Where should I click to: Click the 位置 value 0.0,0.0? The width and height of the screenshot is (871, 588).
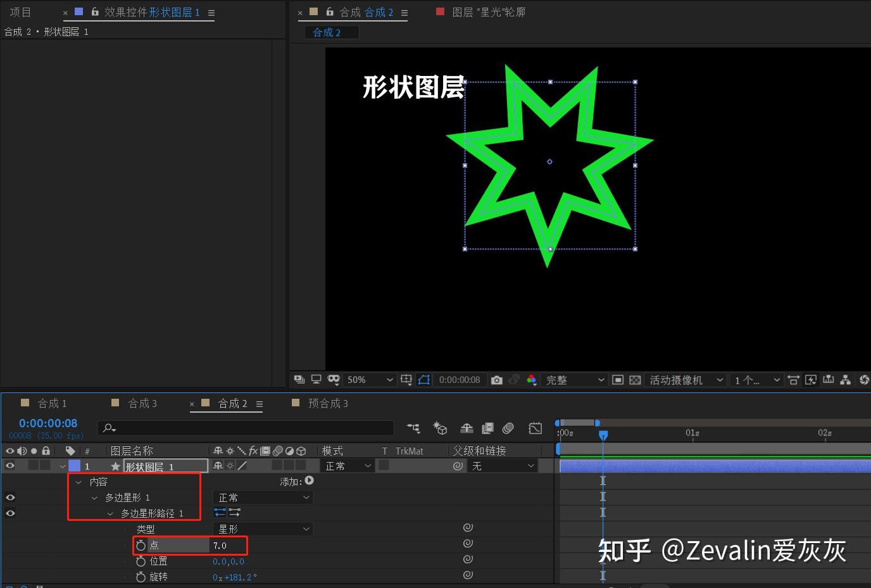(x=228, y=561)
